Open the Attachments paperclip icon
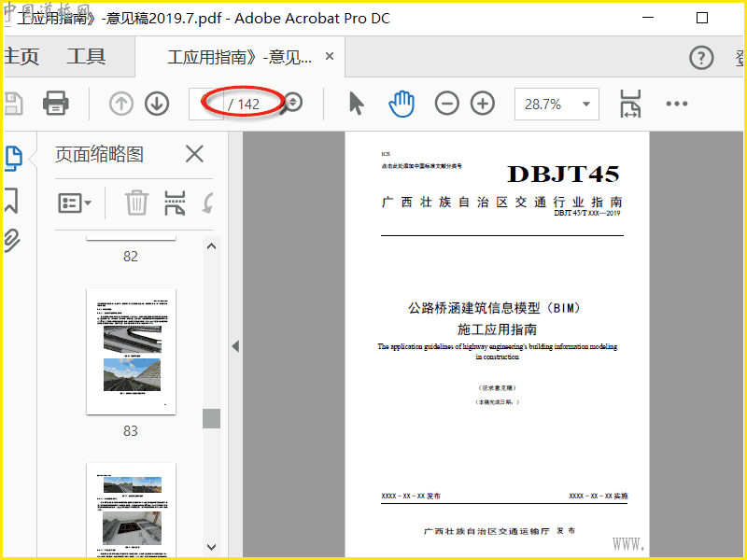The height and width of the screenshot is (560, 747). (12, 240)
